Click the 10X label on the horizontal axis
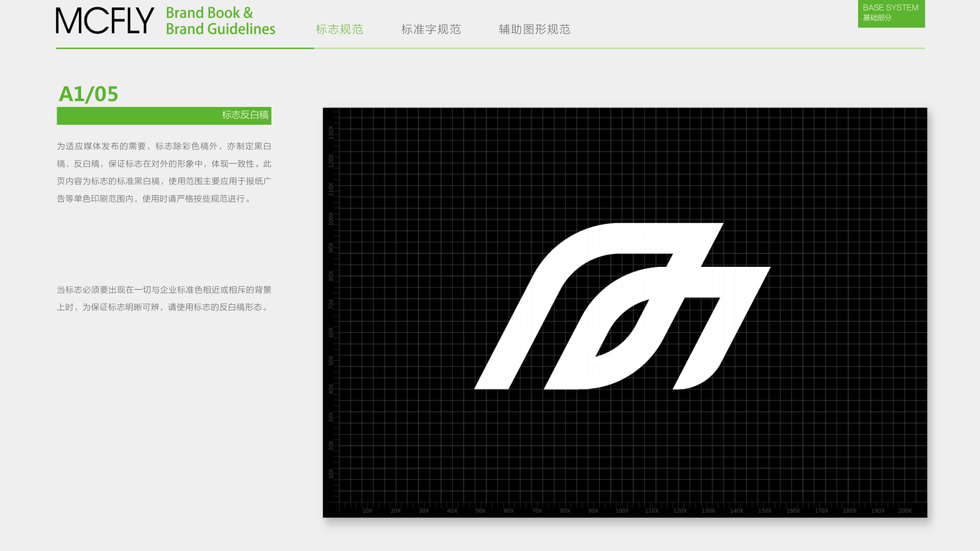 pos(367,511)
